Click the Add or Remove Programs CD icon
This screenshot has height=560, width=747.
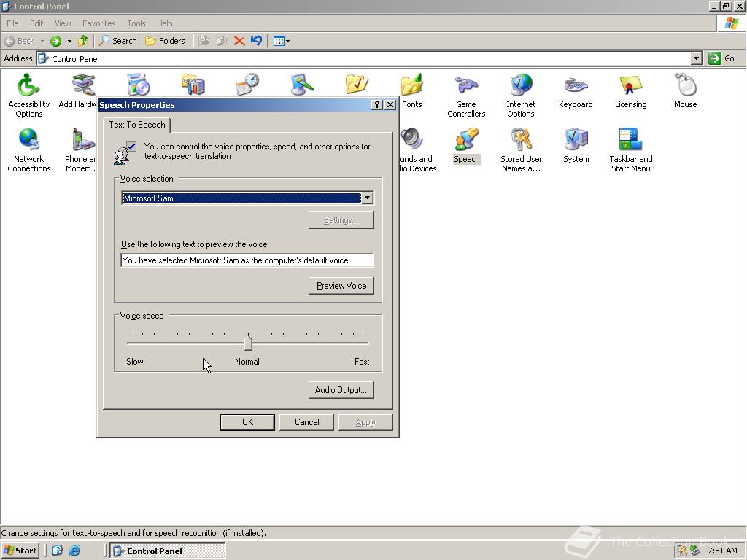point(138,85)
